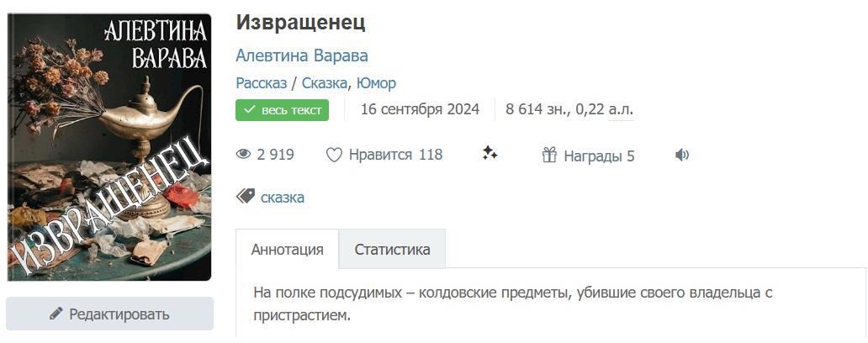The image size is (868, 343).
Task: Open author link Алевтина Варава
Action: click(x=302, y=55)
